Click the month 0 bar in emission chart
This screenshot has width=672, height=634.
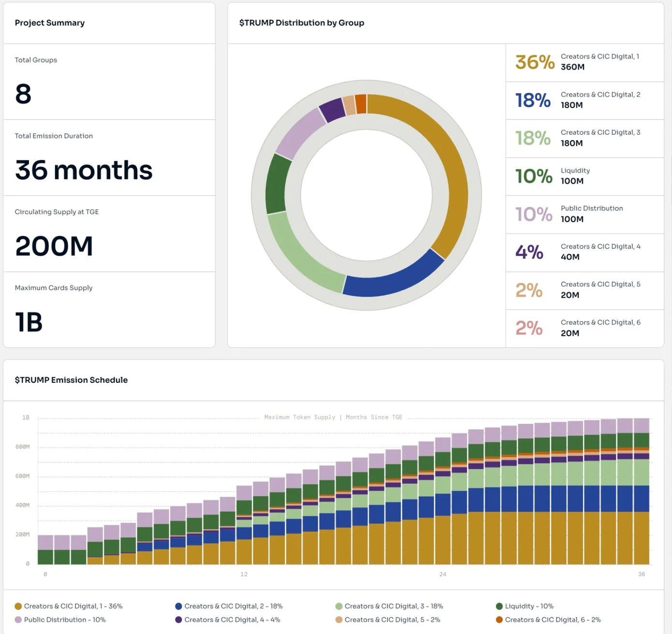pos(45,549)
